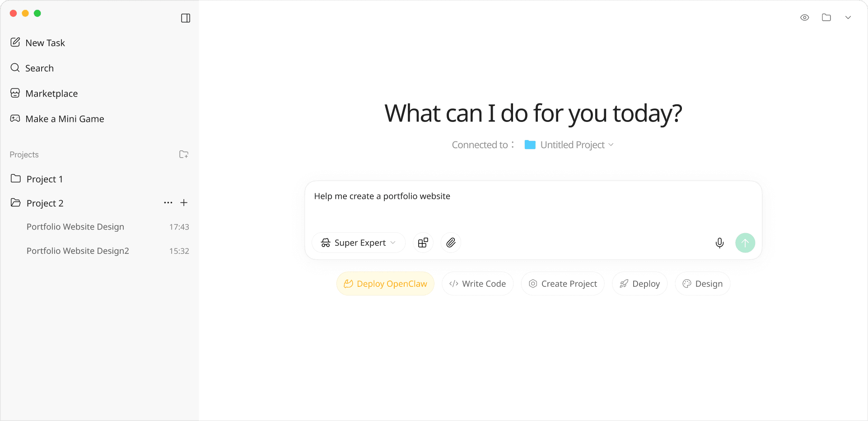The height and width of the screenshot is (421, 868).
Task: Open the Portfolio Website Design chat
Action: [x=75, y=226]
